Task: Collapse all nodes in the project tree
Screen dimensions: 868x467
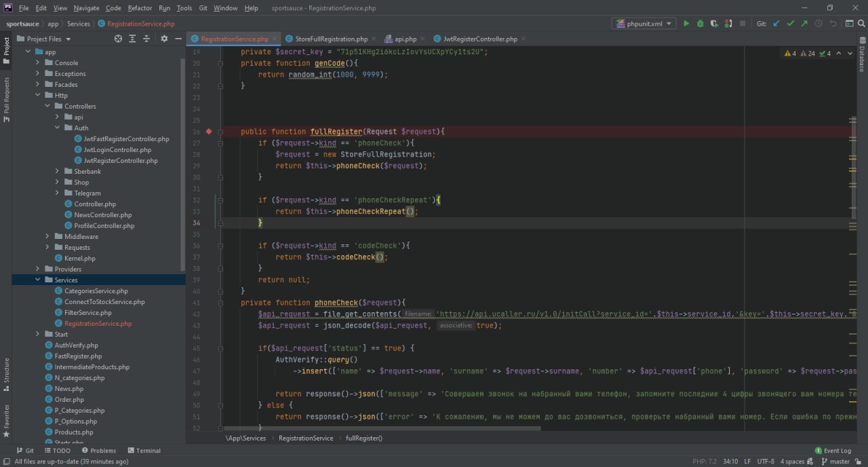Action: (146, 39)
